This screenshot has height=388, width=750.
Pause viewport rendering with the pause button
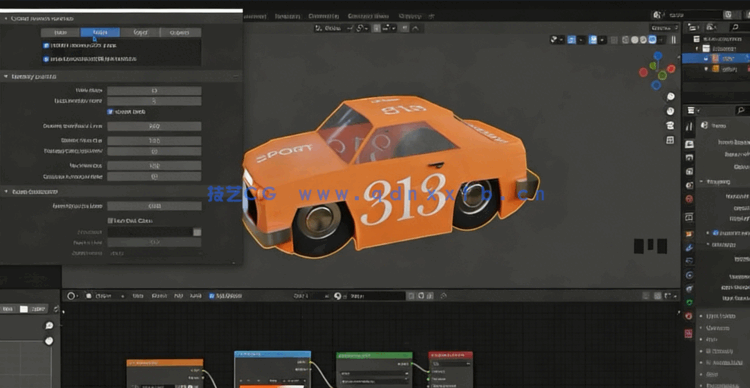pos(673,40)
